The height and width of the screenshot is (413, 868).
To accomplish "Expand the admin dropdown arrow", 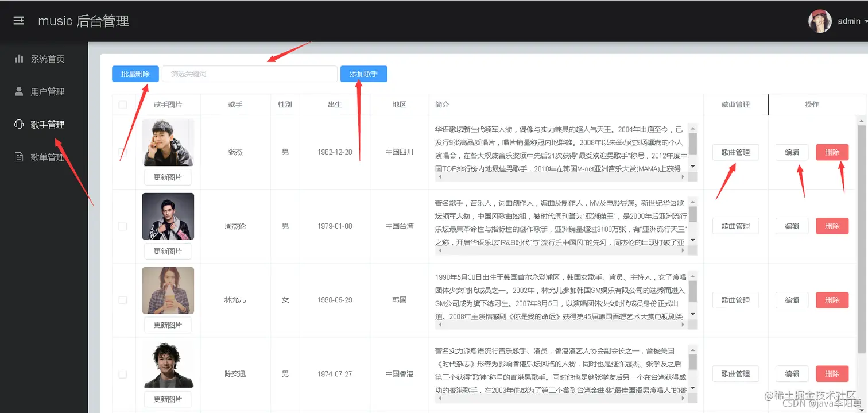I will point(865,21).
